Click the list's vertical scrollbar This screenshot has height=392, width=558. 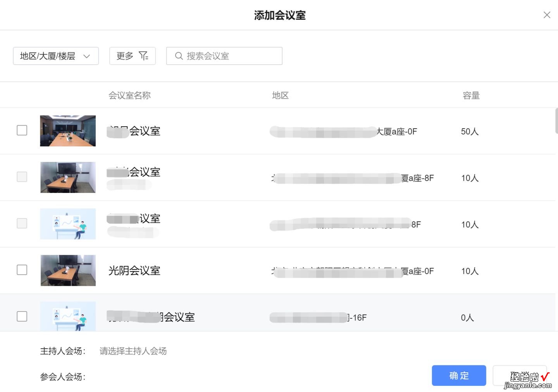coord(556,121)
